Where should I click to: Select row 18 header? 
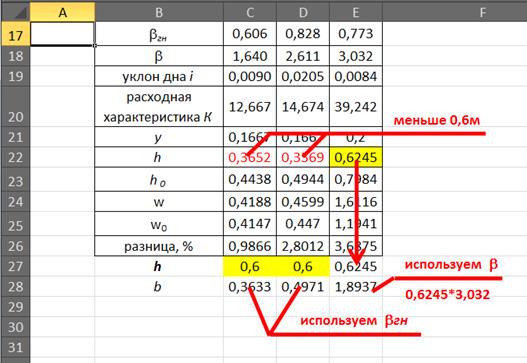pos(15,56)
